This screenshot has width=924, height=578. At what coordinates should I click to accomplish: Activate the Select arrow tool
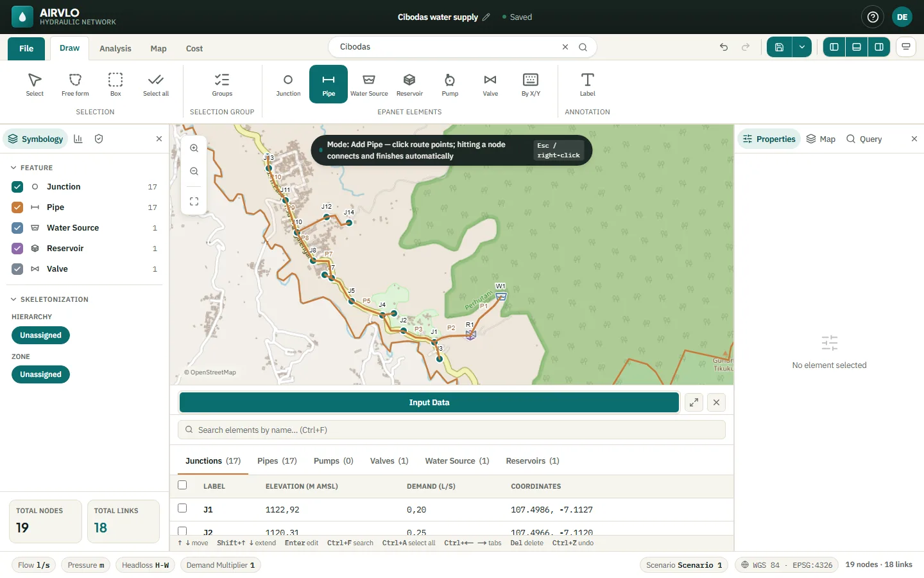(x=35, y=84)
